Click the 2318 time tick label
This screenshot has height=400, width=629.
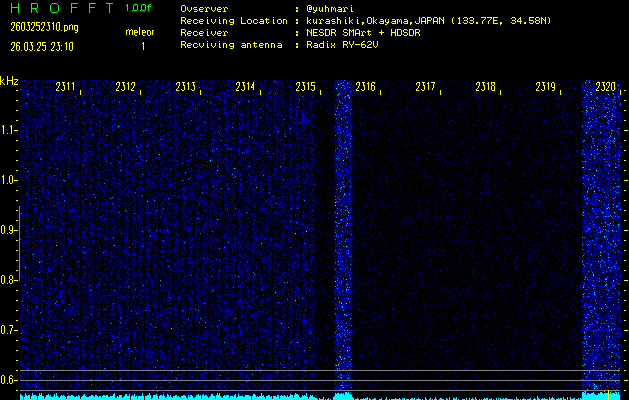click(x=485, y=88)
